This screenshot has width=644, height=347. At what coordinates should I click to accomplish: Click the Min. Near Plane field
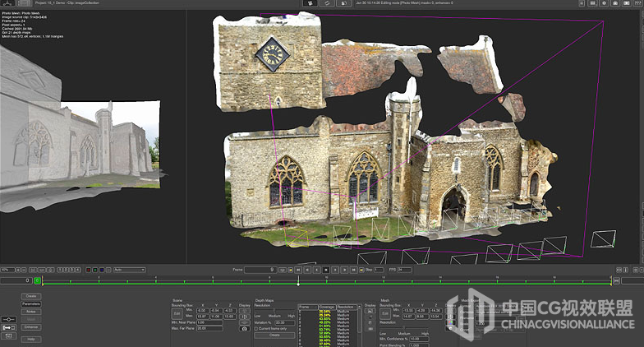[x=209, y=322]
